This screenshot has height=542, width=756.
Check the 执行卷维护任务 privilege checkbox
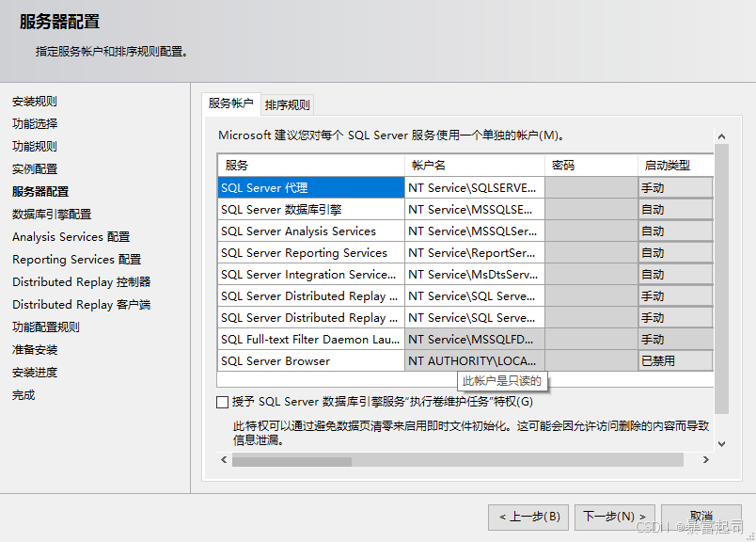223,402
